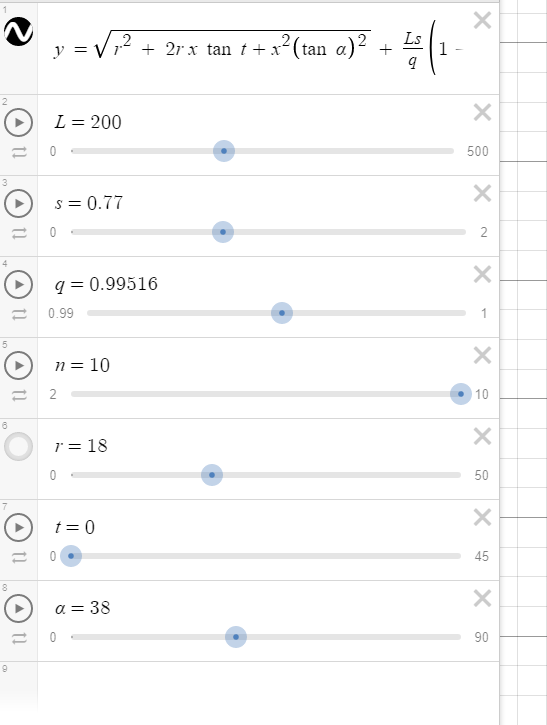Change loop mode for L slider
547x725 pixels.
click(19, 153)
